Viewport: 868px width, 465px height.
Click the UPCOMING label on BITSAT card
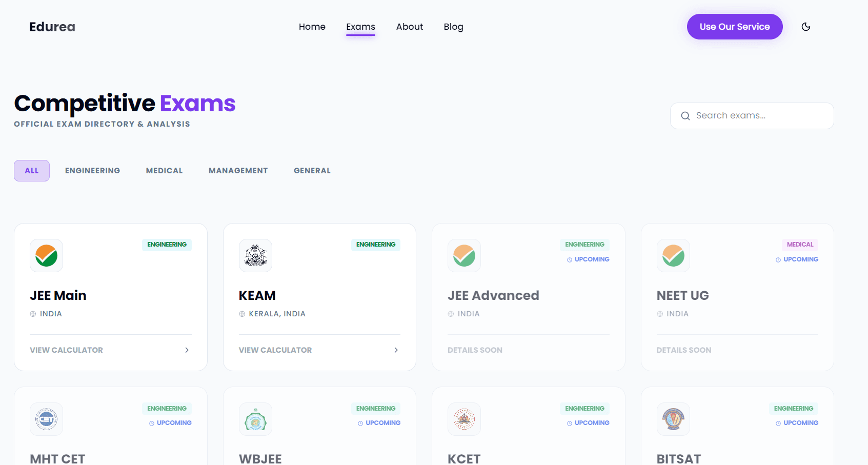coord(801,423)
